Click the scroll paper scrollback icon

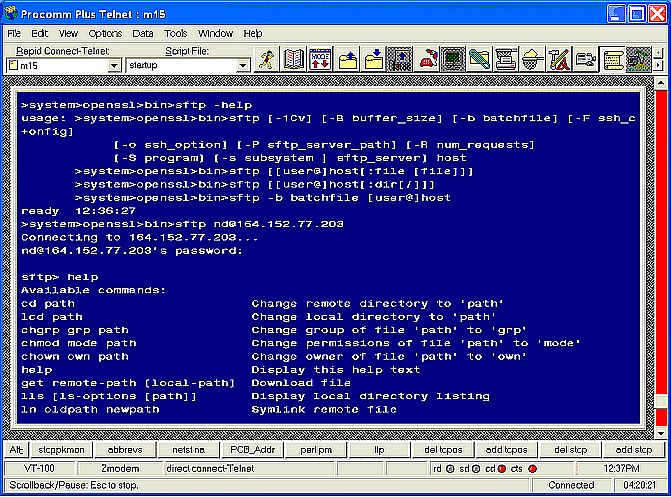[x=612, y=60]
